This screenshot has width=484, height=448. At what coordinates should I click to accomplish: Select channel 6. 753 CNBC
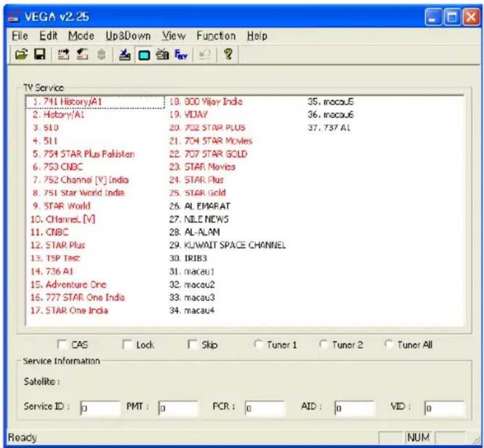58,167
